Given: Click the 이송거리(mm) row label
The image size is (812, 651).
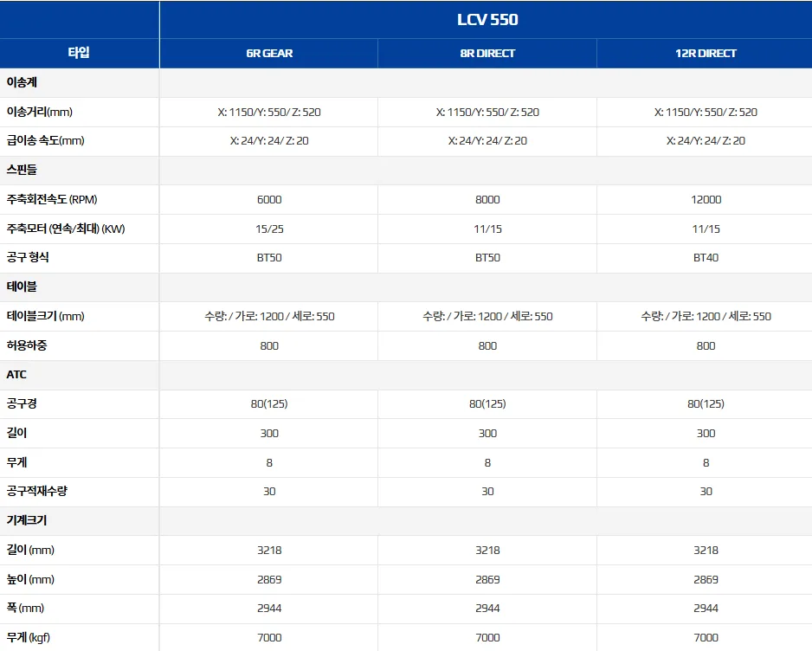Looking at the screenshot, I should click(x=39, y=112).
